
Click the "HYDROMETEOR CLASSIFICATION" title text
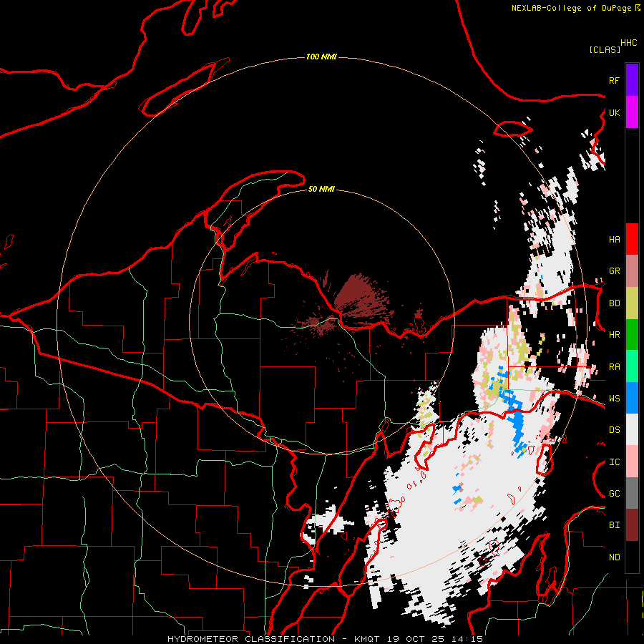click(251, 639)
